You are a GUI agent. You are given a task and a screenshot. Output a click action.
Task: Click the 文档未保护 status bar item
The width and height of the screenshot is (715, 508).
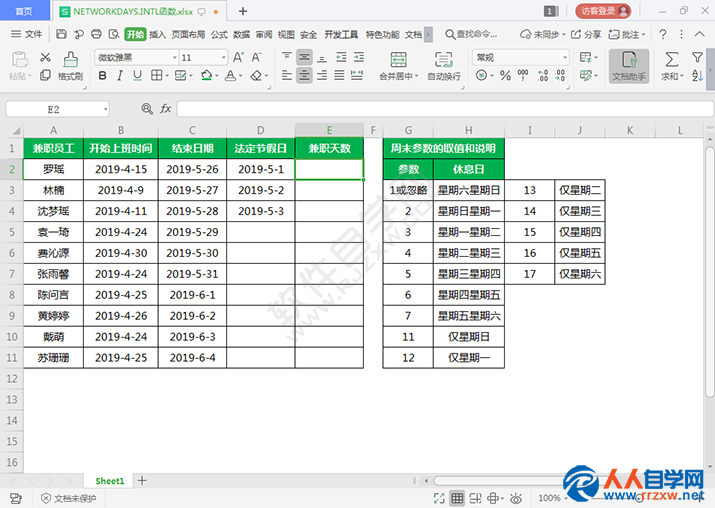click(x=69, y=498)
